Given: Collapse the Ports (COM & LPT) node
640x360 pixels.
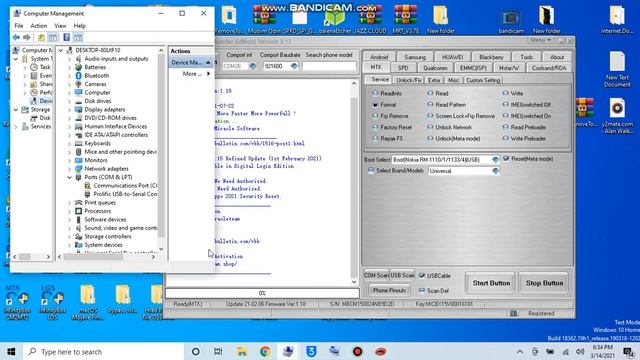Looking at the screenshot, I should 69,177.
